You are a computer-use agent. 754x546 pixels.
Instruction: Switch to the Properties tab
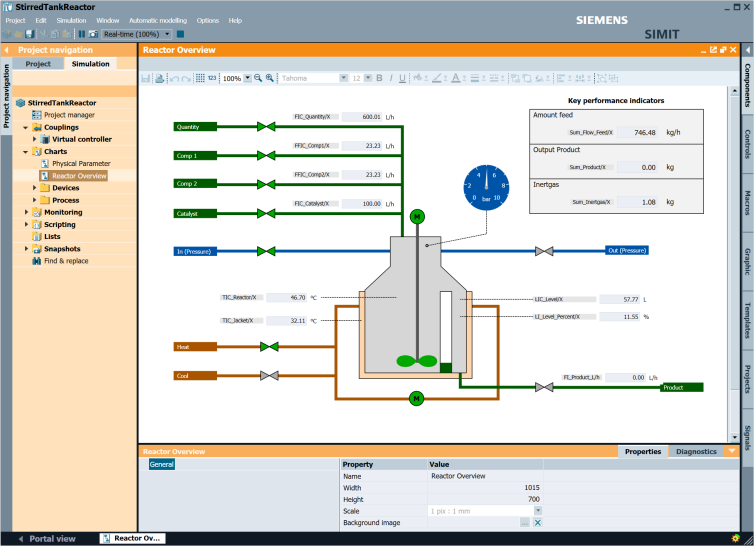point(643,451)
